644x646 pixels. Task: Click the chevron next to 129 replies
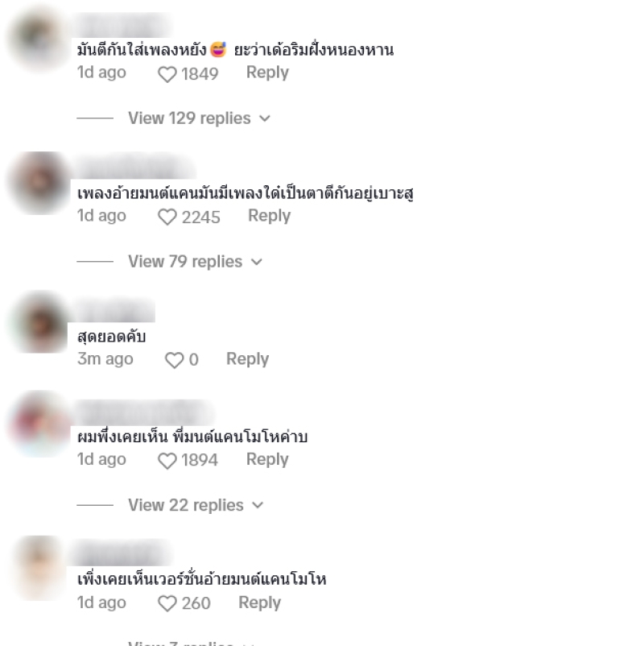pyautogui.click(x=265, y=118)
